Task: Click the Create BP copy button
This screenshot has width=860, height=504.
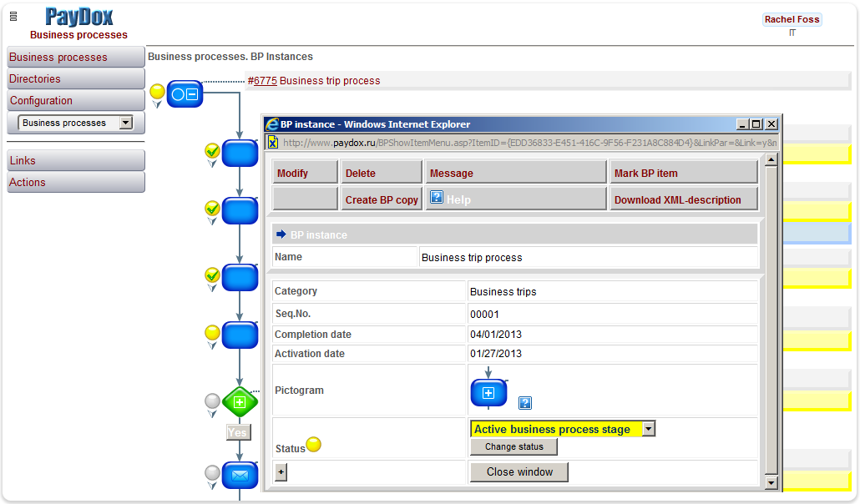Action: tap(382, 199)
